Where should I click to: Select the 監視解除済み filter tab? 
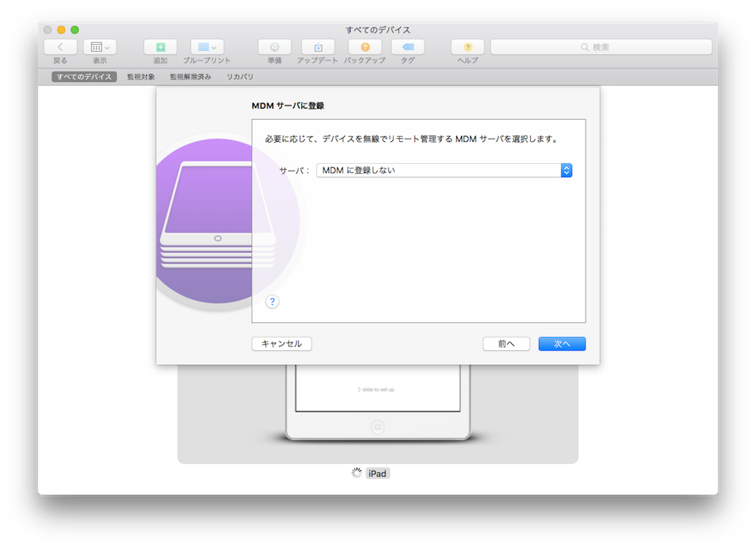tap(190, 77)
